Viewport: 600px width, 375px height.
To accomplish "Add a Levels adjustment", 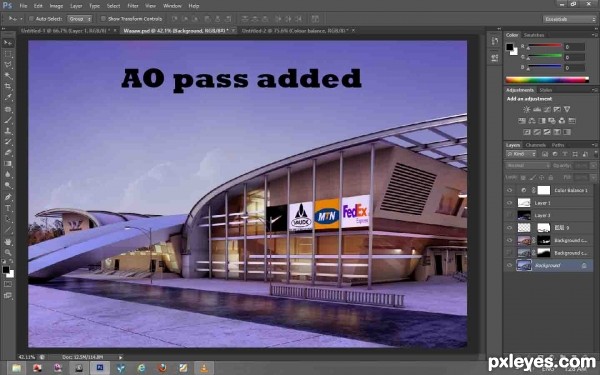I will point(537,109).
